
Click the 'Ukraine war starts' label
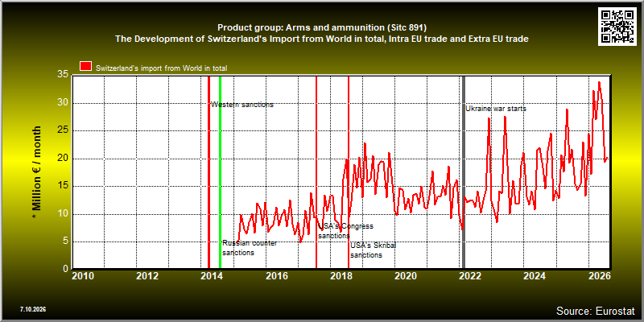pos(496,109)
